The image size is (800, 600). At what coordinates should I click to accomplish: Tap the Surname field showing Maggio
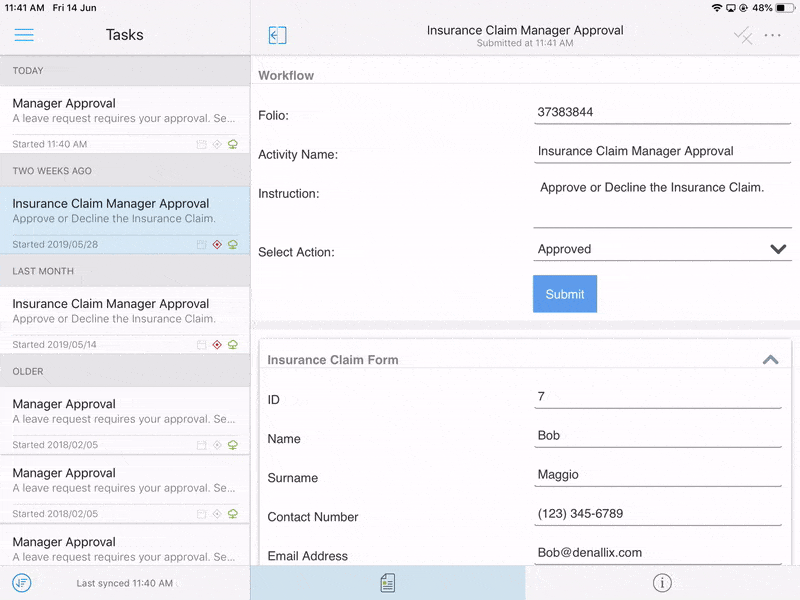point(658,475)
